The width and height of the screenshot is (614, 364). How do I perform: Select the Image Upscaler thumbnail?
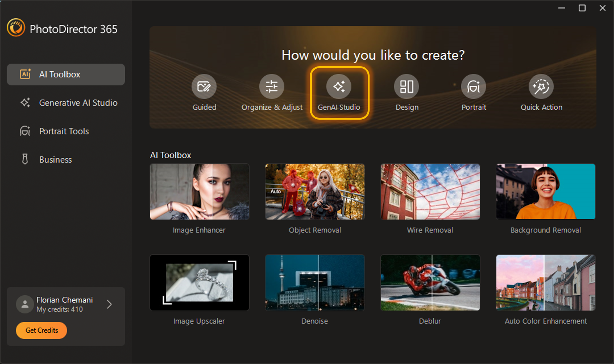coord(200,283)
